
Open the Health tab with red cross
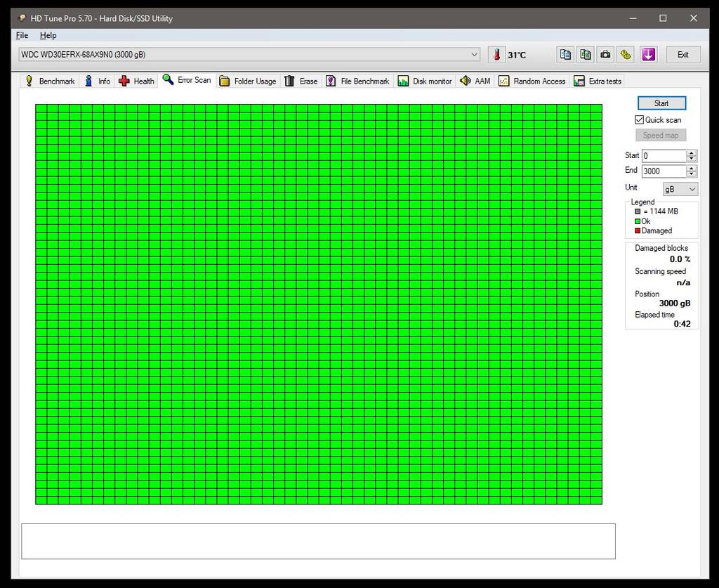136,81
